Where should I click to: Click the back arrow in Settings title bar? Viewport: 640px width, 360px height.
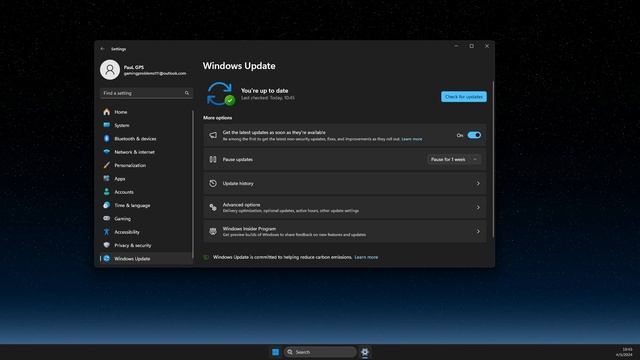click(102, 49)
